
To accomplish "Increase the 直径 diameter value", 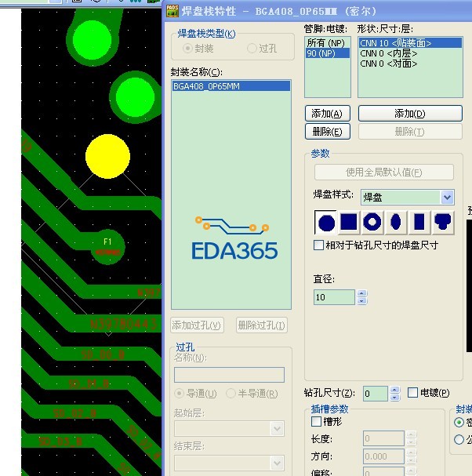I will tap(361, 293).
